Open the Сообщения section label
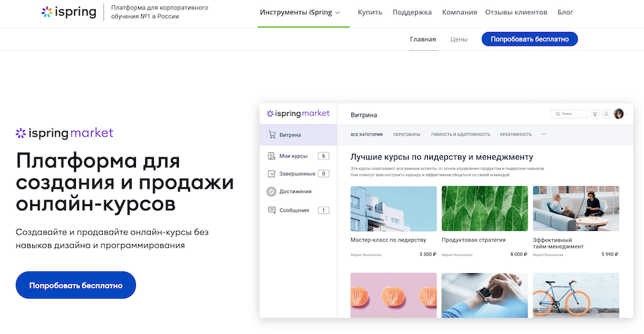Viewport: 644px width, 334px height. [x=294, y=210]
